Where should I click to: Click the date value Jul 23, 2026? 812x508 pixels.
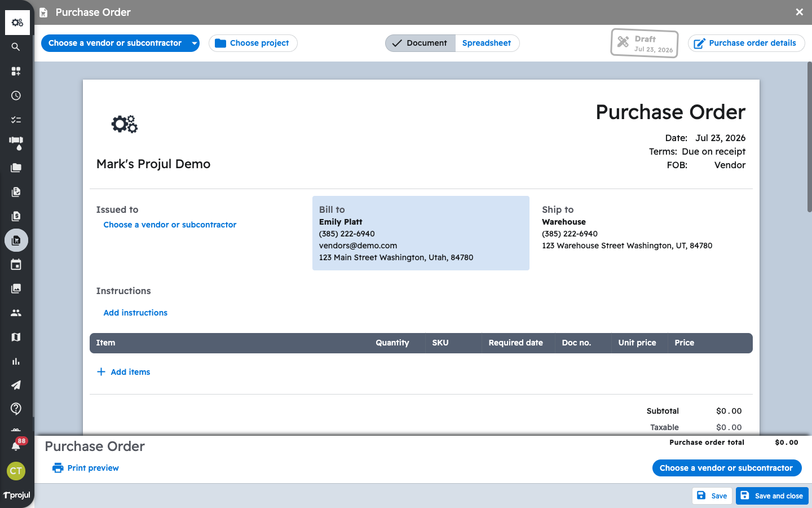point(720,138)
